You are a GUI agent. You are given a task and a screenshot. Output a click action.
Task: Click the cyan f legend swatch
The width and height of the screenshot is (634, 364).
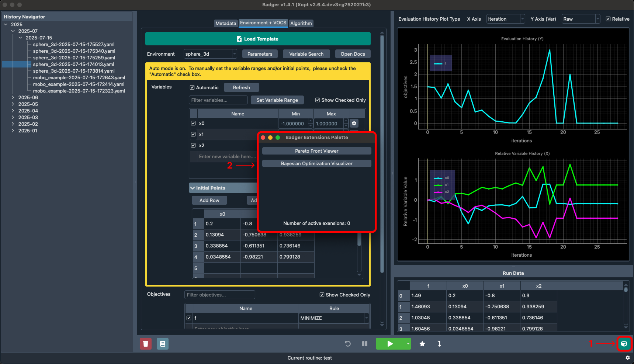[x=438, y=63]
